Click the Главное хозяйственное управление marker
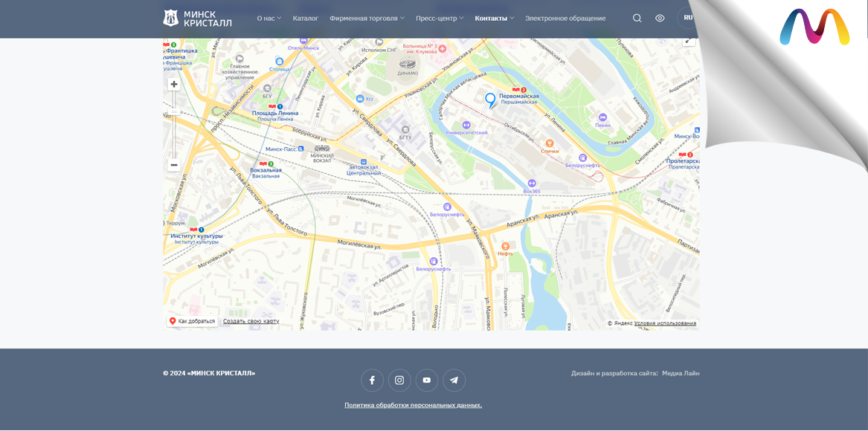 click(239, 59)
